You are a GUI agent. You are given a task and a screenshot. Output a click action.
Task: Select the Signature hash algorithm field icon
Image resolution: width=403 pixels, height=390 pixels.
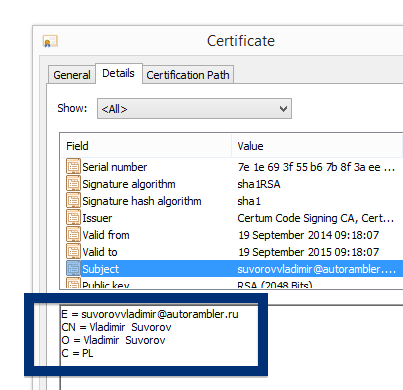click(73, 200)
